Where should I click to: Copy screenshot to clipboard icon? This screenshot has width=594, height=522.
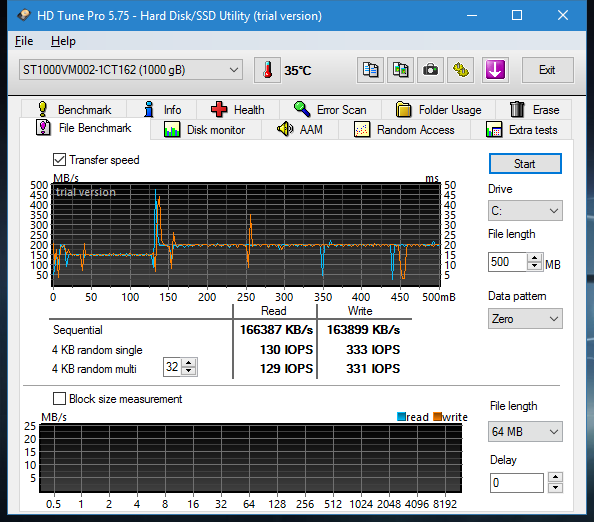(x=400, y=70)
